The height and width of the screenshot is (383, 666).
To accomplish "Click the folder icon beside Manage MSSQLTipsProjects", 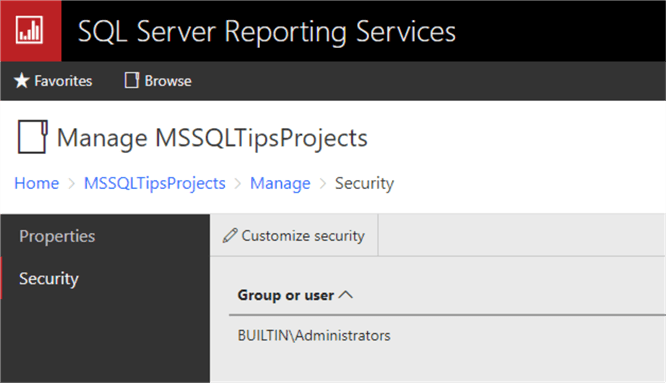I will pyautogui.click(x=33, y=137).
